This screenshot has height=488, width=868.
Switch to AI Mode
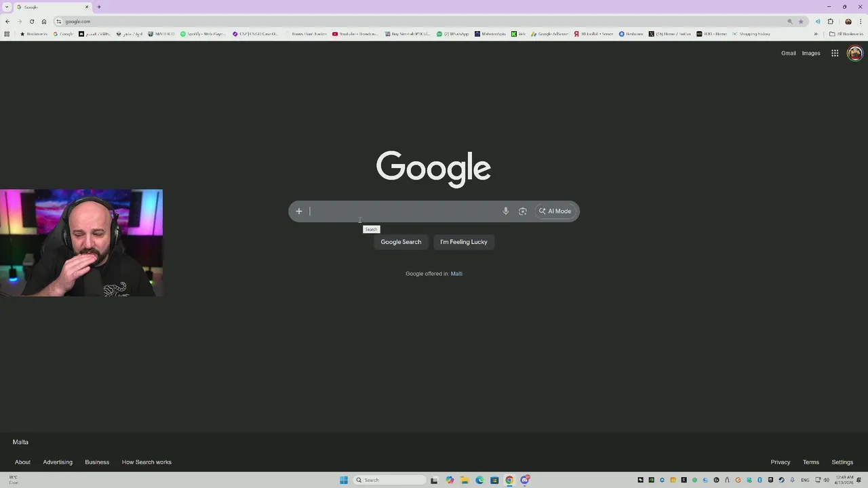pos(555,211)
